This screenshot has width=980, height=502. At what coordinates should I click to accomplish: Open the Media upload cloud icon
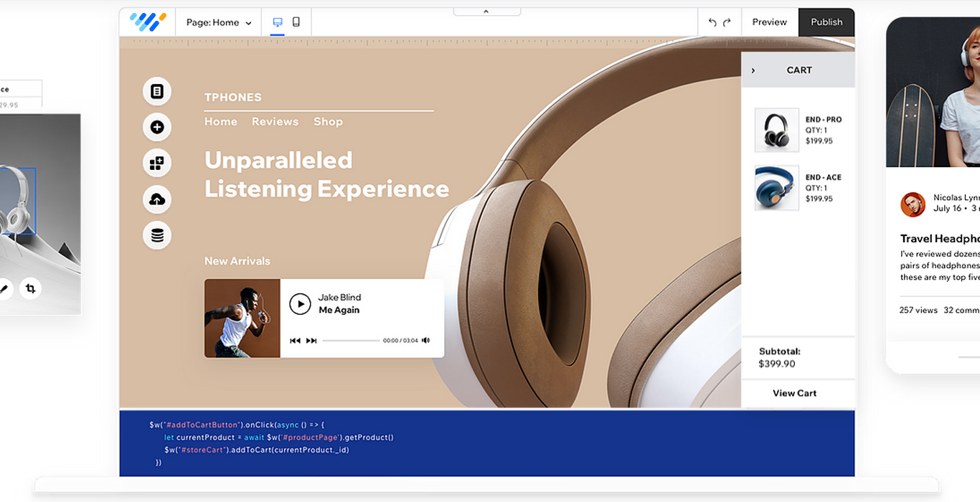[x=157, y=199]
